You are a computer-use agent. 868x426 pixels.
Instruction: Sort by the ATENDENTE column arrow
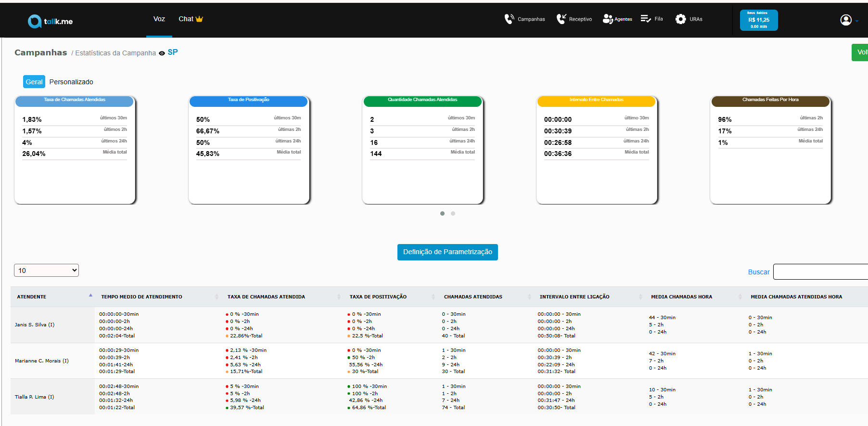tap(90, 296)
